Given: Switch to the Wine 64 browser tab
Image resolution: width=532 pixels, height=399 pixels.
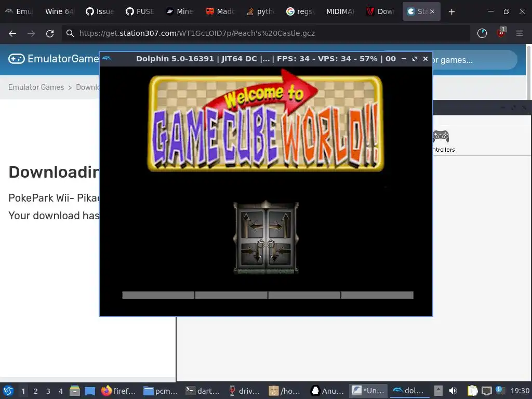Looking at the screenshot, I should click(59, 11).
